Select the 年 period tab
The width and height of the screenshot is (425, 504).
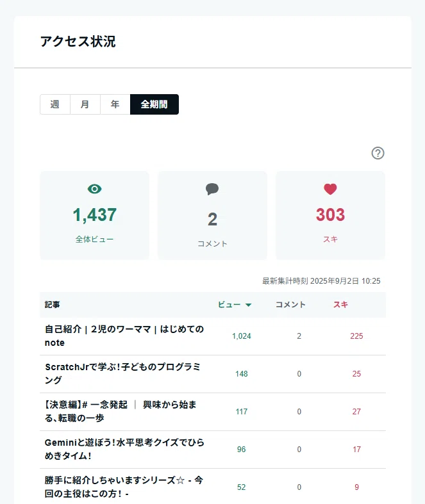pos(115,104)
